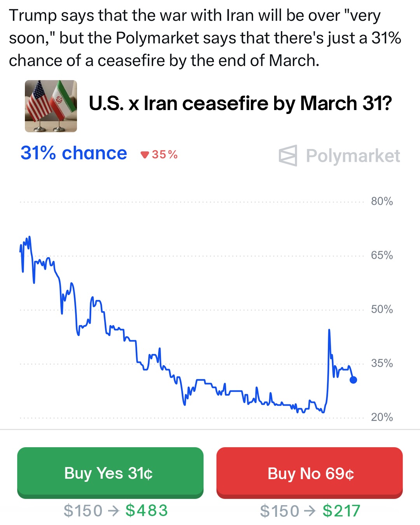Open the U.S. and Iran flags thumbnail
This screenshot has width=420, height=525.
pyautogui.click(x=51, y=106)
